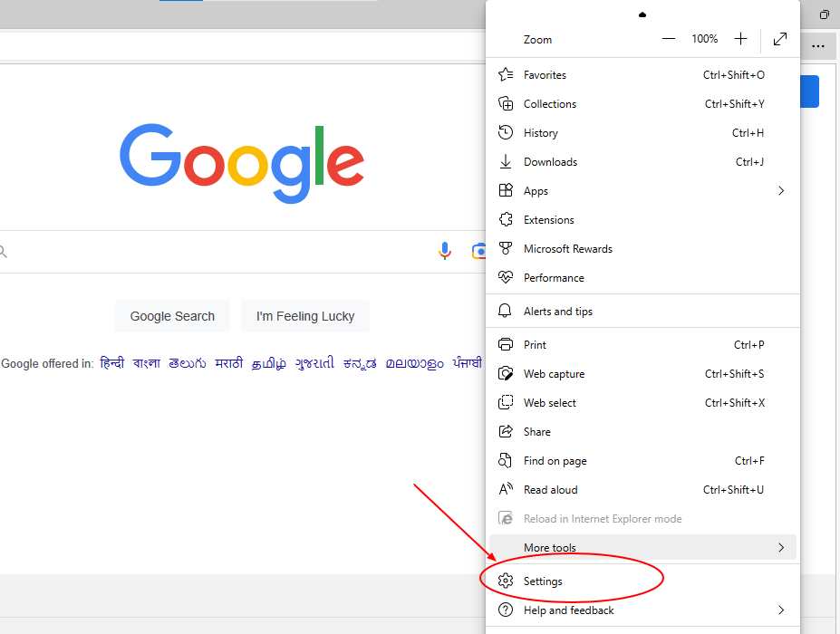Click the Google Search button

(172, 316)
